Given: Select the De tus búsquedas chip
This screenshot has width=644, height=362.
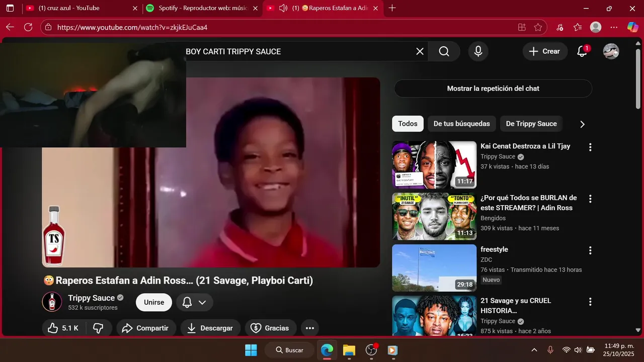Looking at the screenshot, I should 461,124.
